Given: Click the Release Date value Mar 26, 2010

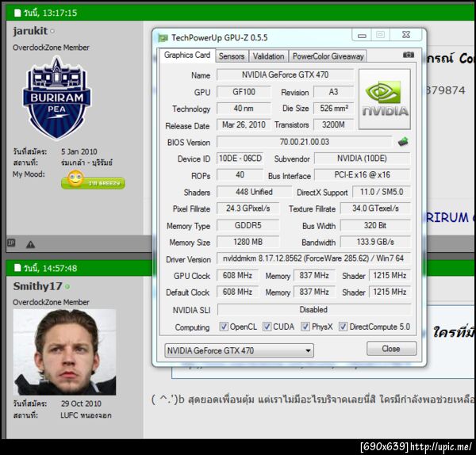Looking at the screenshot, I should tap(244, 124).
